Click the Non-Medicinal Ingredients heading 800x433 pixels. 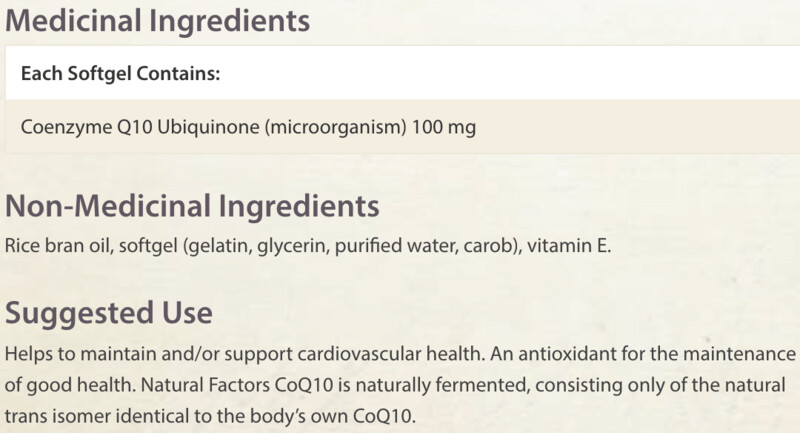pyautogui.click(x=192, y=207)
